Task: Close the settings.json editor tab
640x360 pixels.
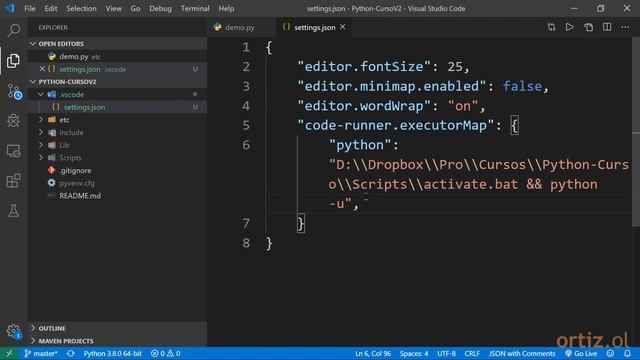Action: (x=343, y=27)
